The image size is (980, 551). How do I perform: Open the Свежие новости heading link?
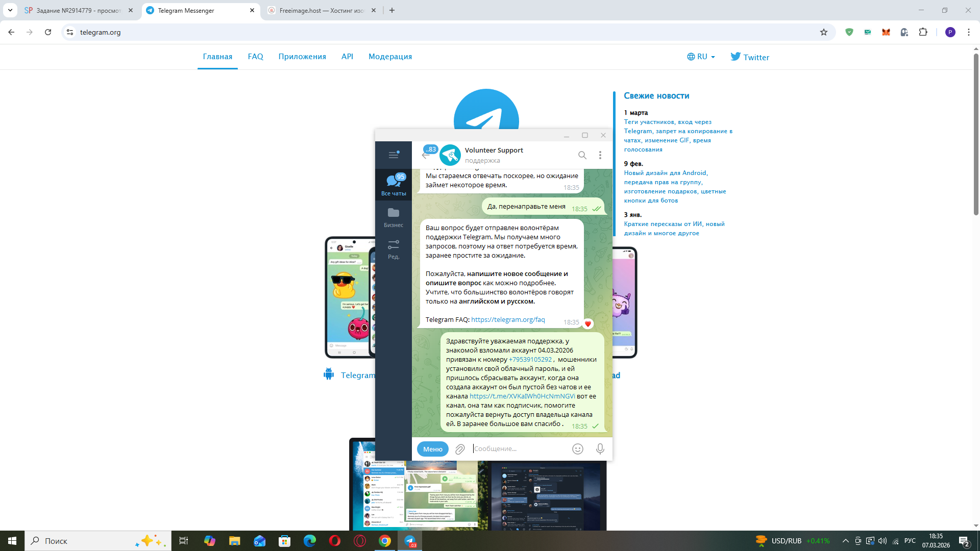click(x=656, y=96)
